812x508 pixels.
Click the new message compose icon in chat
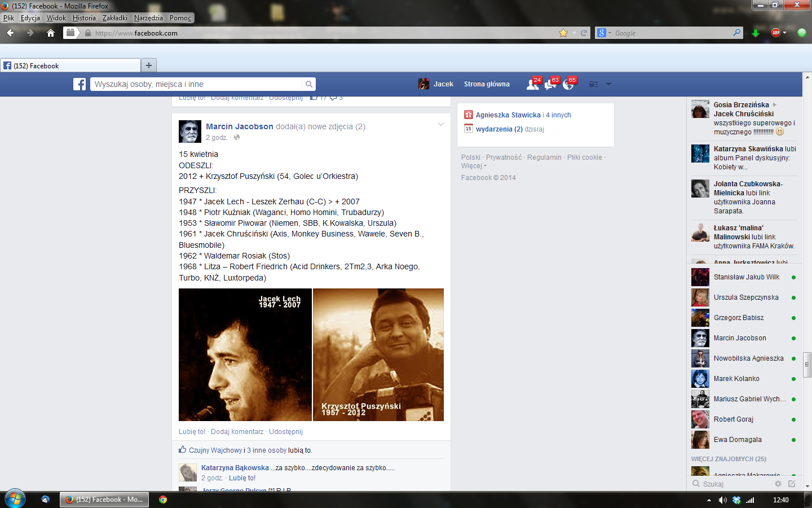(792, 484)
